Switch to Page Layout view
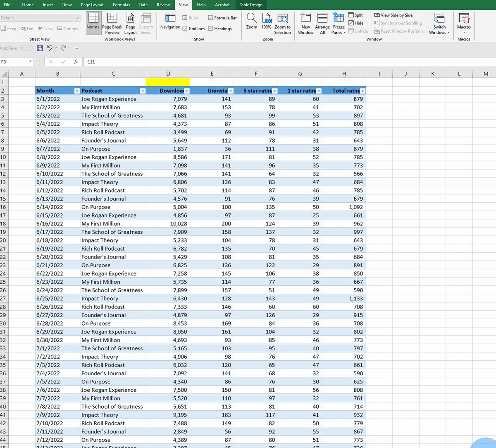The height and width of the screenshot is (448, 496). tap(130, 24)
